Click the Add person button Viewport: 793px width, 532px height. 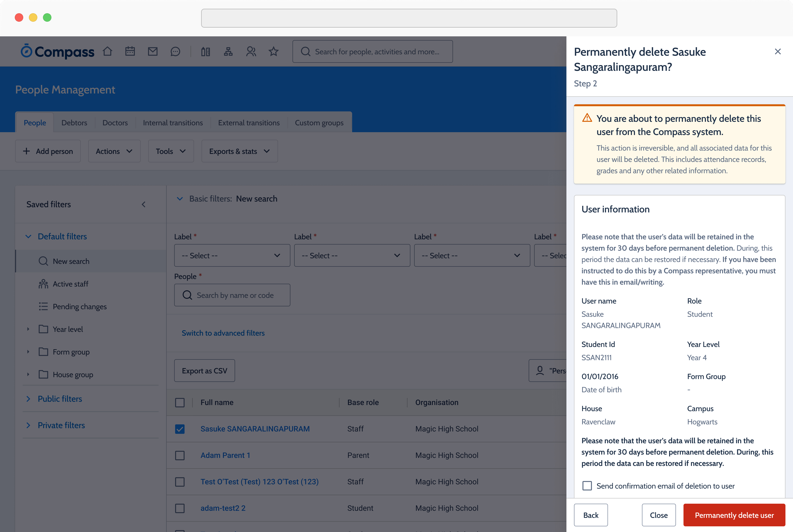tap(48, 151)
